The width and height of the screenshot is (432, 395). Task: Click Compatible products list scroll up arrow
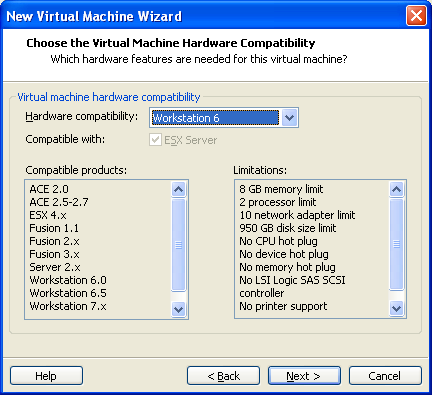tap(179, 189)
